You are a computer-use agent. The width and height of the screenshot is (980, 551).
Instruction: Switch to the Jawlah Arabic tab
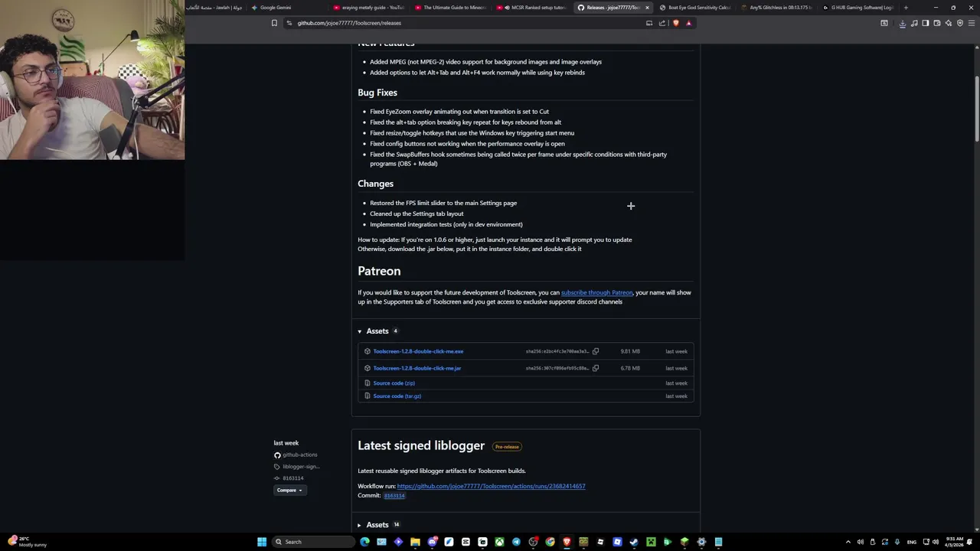point(214,8)
